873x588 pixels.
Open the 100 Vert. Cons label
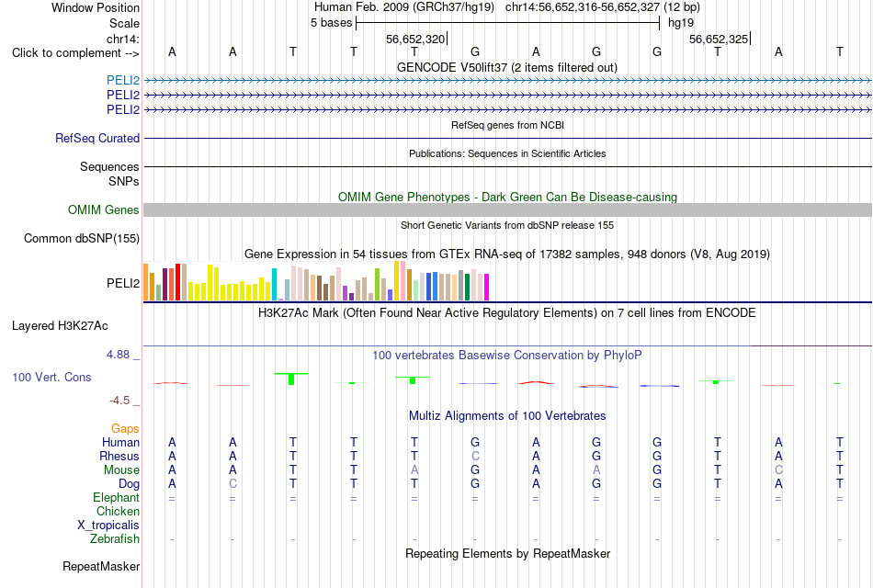point(51,377)
